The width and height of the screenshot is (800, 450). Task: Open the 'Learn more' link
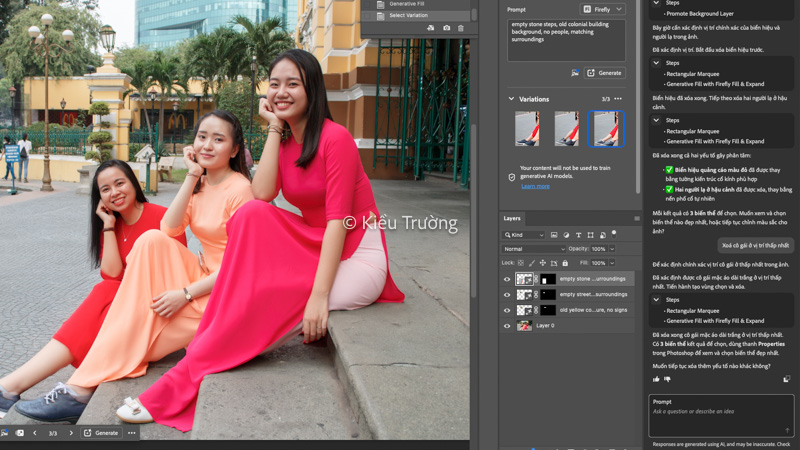click(x=535, y=186)
